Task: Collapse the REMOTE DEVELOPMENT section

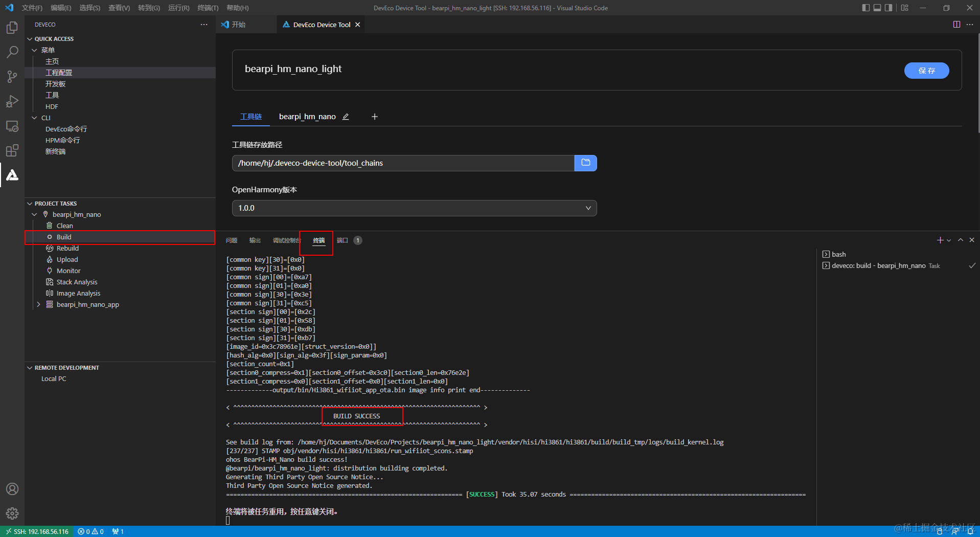Action: (30, 368)
